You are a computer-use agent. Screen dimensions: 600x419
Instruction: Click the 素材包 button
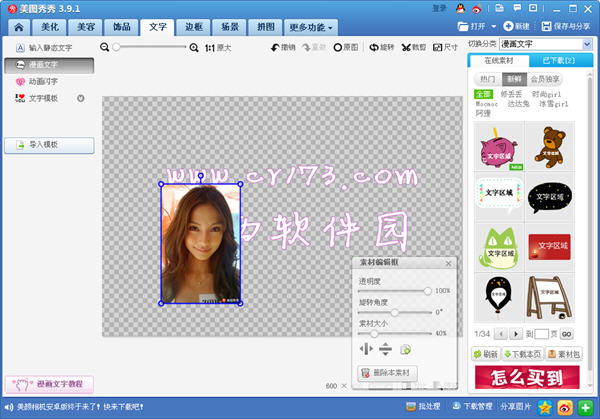[564, 354]
